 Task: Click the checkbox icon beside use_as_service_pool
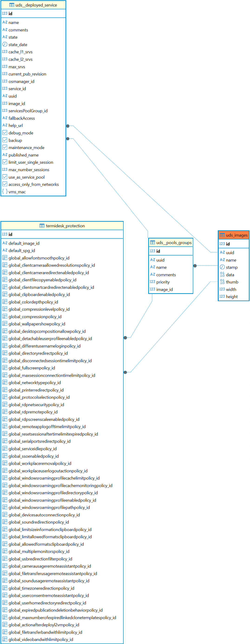click(5, 177)
